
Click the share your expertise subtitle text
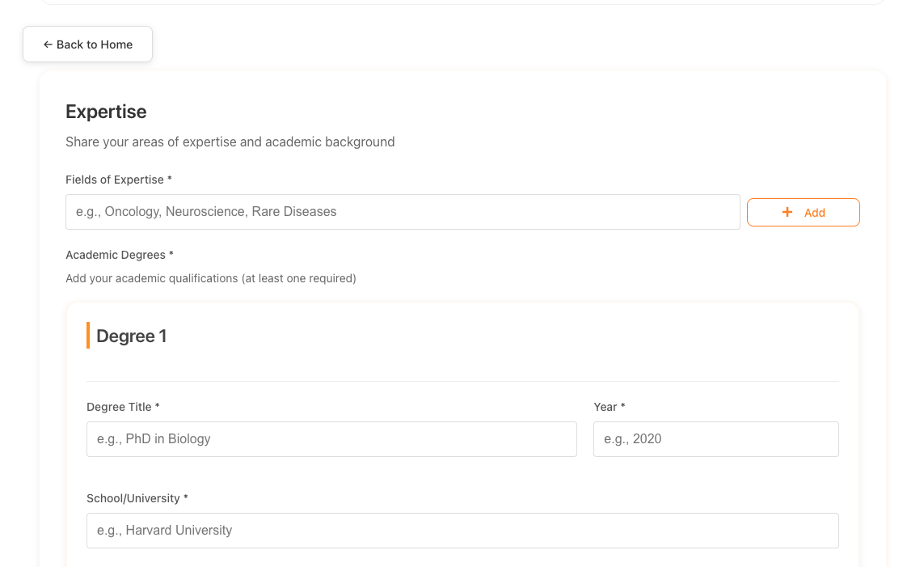[x=230, y=142]
